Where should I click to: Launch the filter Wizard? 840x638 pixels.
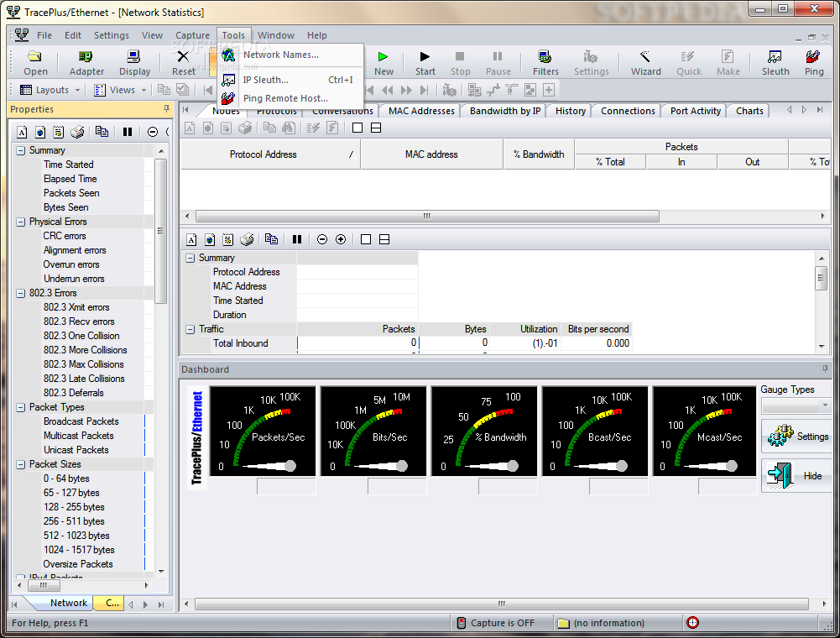[x=645, y=63]
